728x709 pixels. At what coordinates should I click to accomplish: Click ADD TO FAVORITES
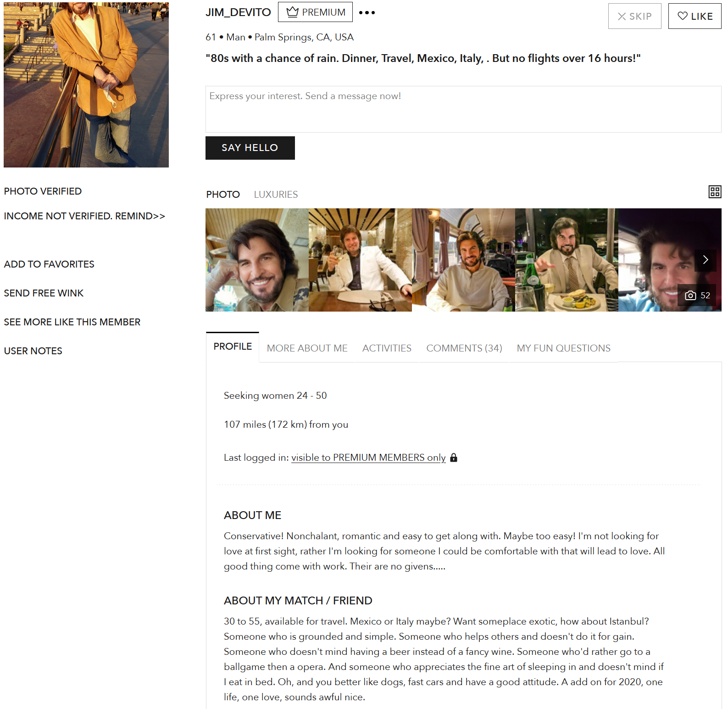(x=49, y=264)
